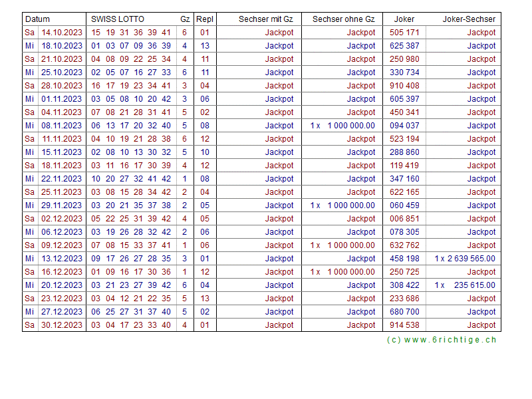This screenshot has width=532, height=399.
Task: Select the date 30.12.2023
Action: (x=62, y=325)
